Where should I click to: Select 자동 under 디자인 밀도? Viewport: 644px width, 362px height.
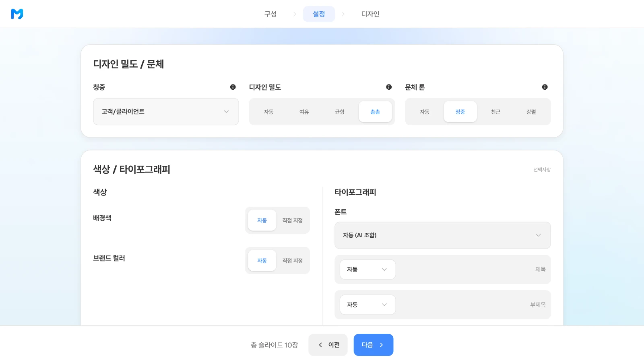268,112
